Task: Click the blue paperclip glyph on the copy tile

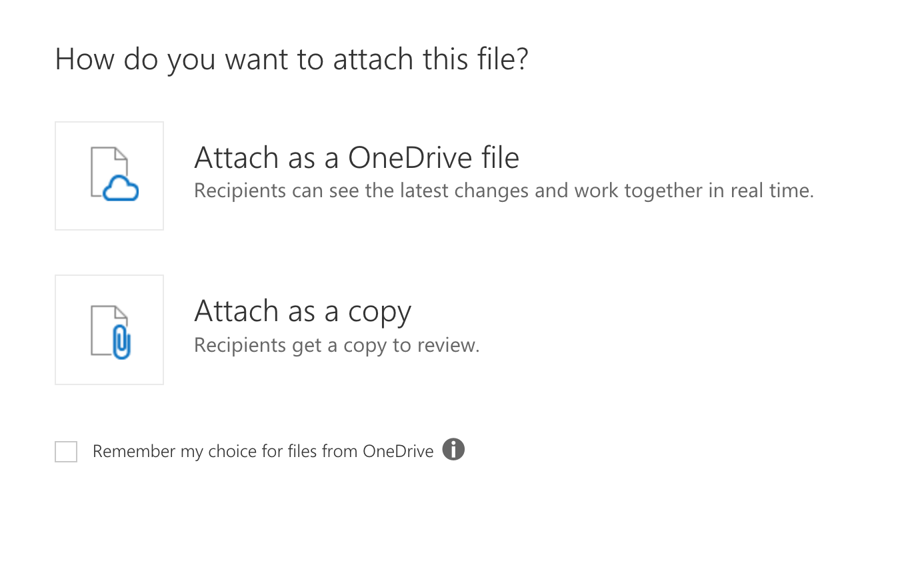Action: [121, 342]
